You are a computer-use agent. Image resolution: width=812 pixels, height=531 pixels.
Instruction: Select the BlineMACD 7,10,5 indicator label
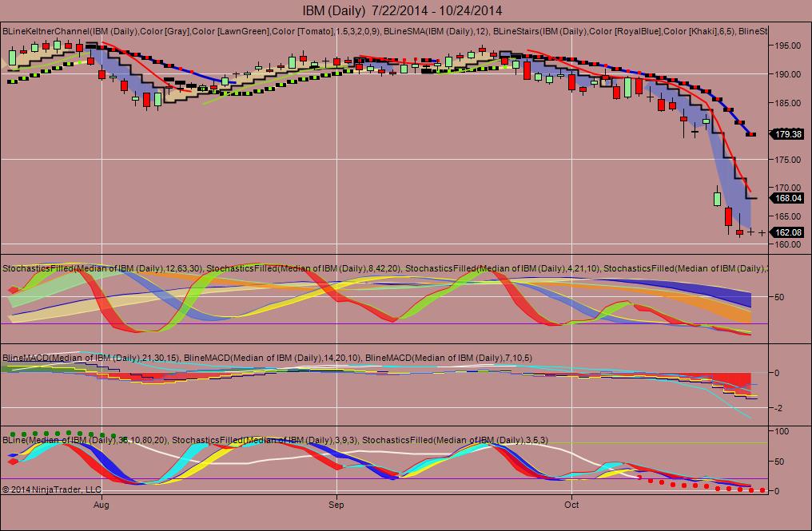(x=448, y=358)
